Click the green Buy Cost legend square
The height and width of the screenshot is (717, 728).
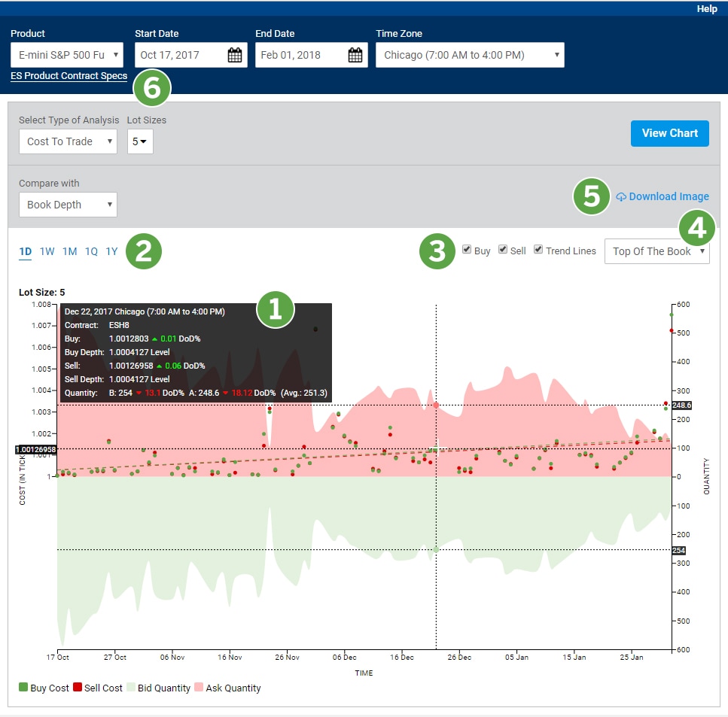click(x=23, y=688)
